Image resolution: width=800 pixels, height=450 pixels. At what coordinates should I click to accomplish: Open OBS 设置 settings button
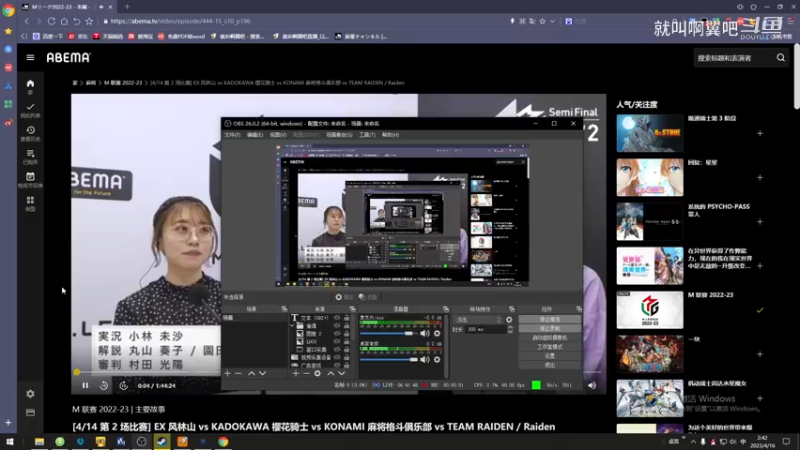coord(549,356)
